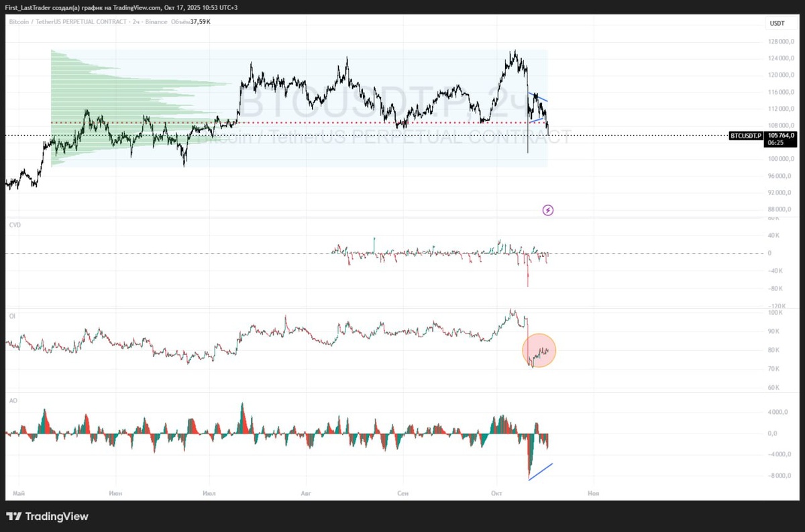Click the Авг label on time axis
Viewport: 805px width, 532px height.
pos(307,493)
